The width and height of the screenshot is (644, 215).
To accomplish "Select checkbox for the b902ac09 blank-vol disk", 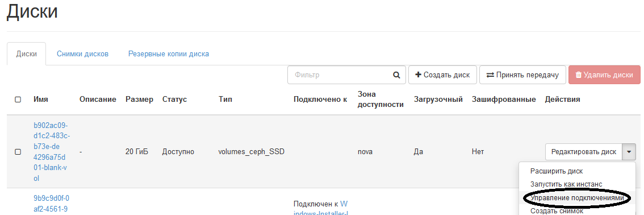I will click(x=18, y=152).
